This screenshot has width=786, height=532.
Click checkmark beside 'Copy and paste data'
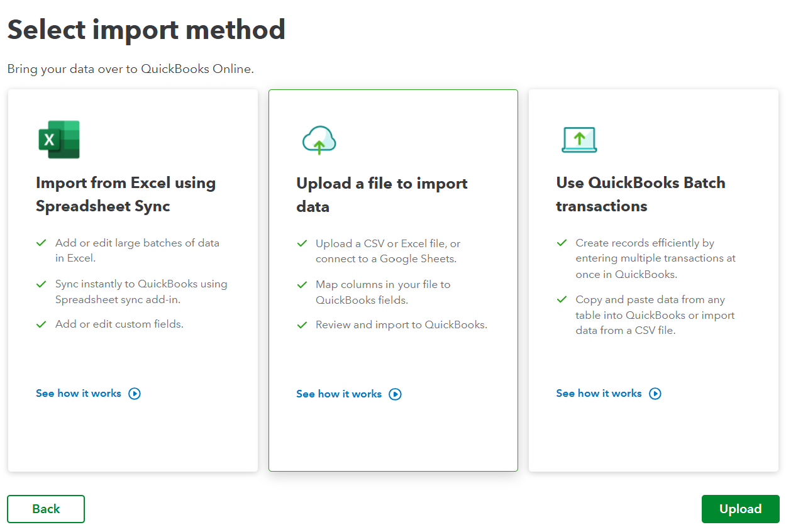[562, 299]
